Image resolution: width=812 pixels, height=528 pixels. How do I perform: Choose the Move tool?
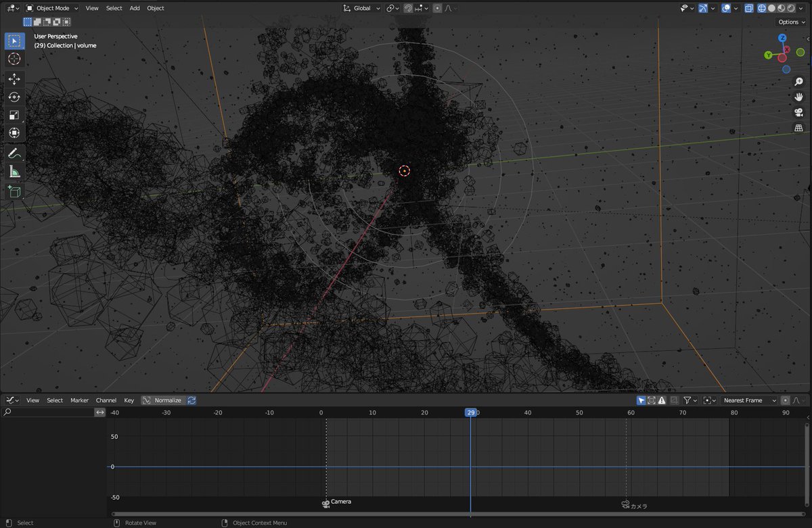14,79
